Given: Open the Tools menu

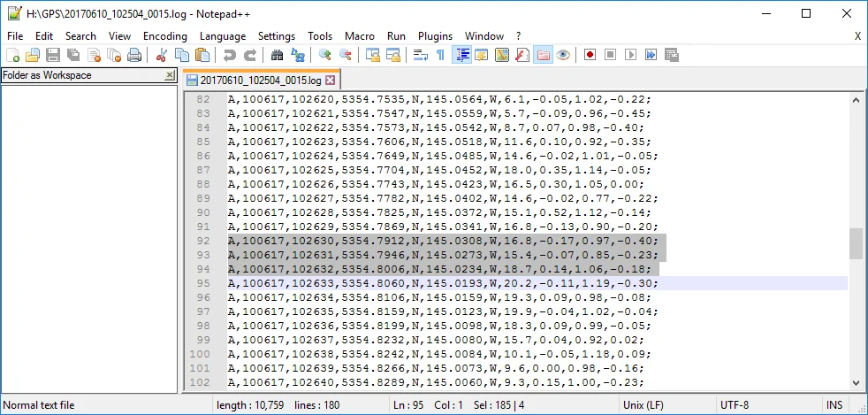Looking at the screenshot, I should [x=320, y=36].
